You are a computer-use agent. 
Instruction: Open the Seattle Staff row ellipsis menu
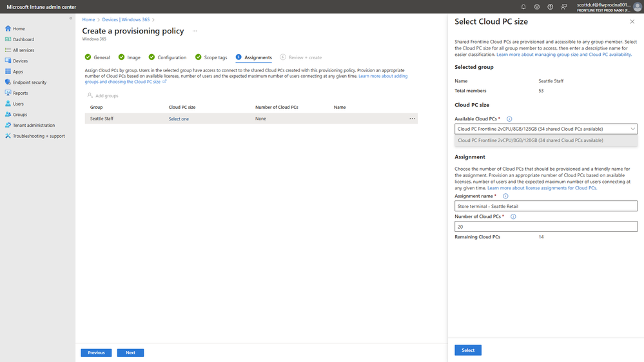pos(411,119)
